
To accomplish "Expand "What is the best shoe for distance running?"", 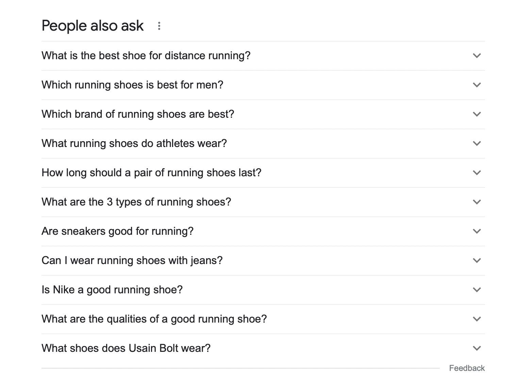I will pos(477,55).
